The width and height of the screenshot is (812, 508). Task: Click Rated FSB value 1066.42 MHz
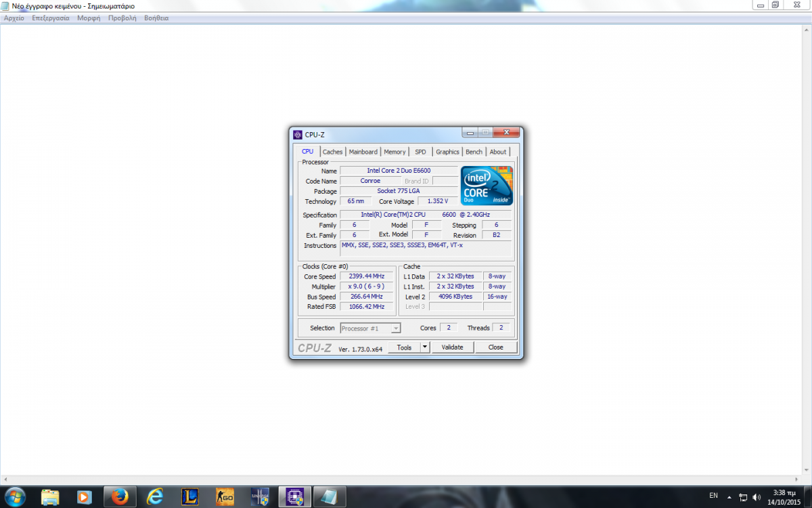click(366, 307)
